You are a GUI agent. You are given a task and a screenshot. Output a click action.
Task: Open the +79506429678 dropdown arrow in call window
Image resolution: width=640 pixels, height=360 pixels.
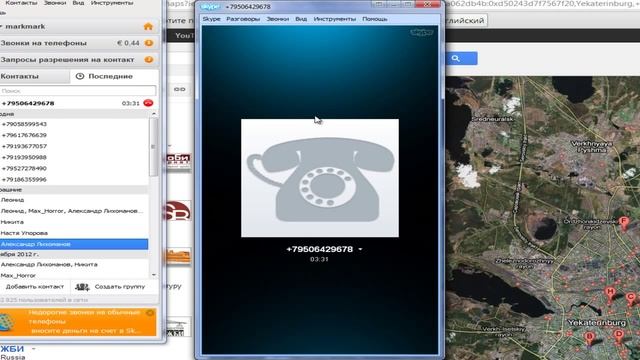pos(360,249)
